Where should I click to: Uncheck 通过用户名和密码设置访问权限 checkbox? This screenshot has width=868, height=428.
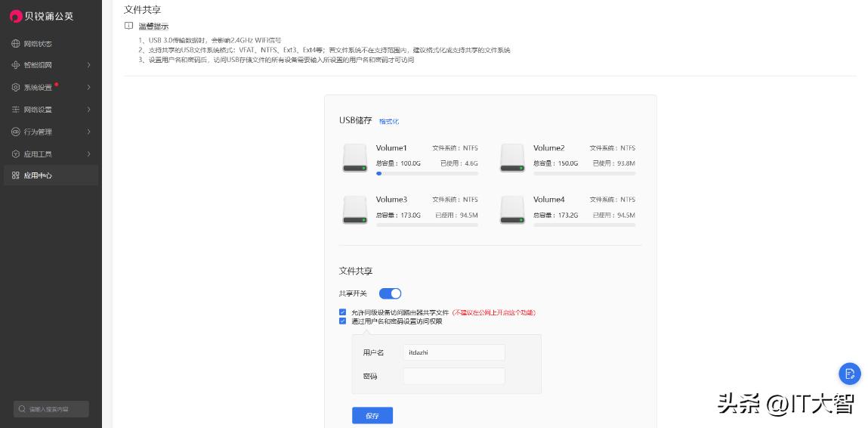click(343, 321)
